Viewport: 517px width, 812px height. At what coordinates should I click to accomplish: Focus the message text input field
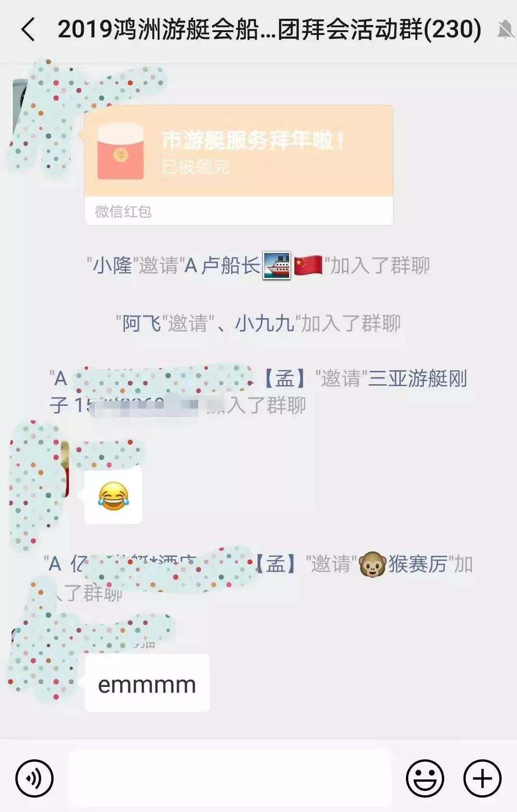230,778
